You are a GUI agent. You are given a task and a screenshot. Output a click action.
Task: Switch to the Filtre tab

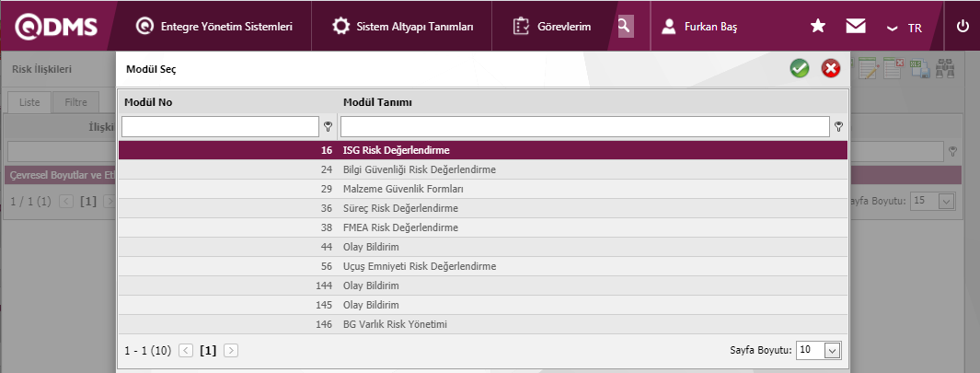coord(75,102)
